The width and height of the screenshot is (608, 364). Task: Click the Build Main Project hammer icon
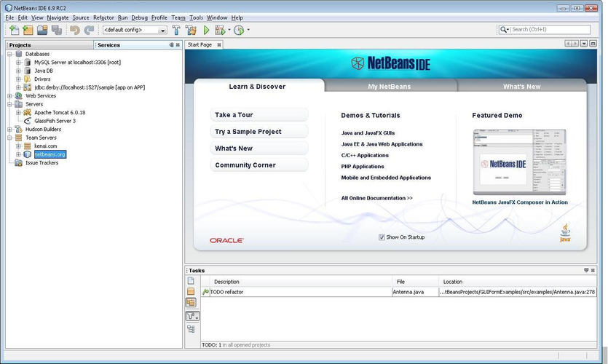pos(176,30)
